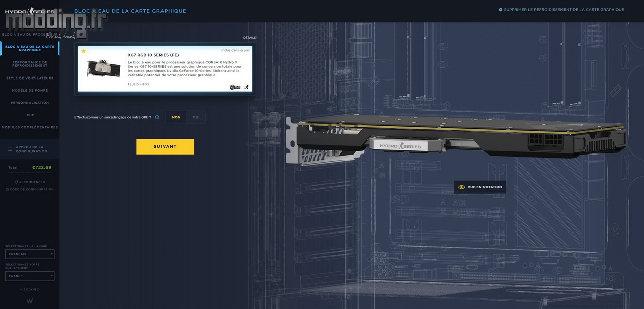Click the restart icon beside Recommencer
The width and height of the screenshot is (644, 309).
16,182
